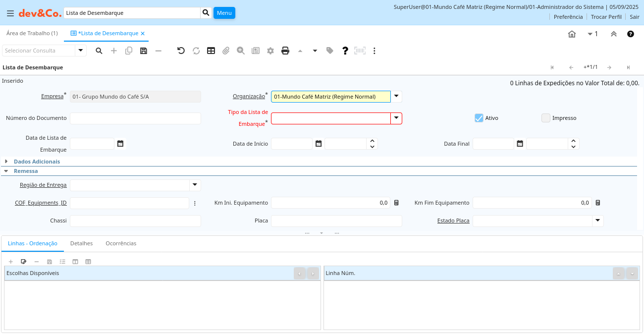Open calendar for Data de Início
644x334 pixels.
pos(319,144)
